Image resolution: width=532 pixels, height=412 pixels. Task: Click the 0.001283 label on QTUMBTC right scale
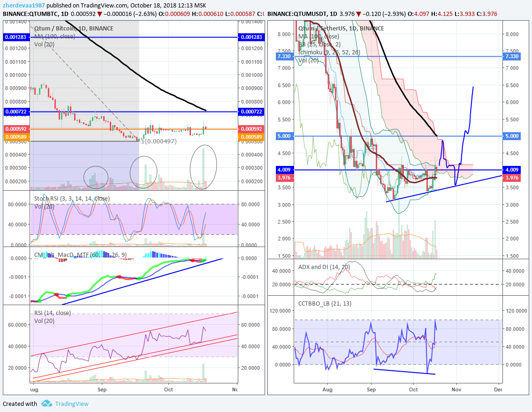click(x=251, y=37)
